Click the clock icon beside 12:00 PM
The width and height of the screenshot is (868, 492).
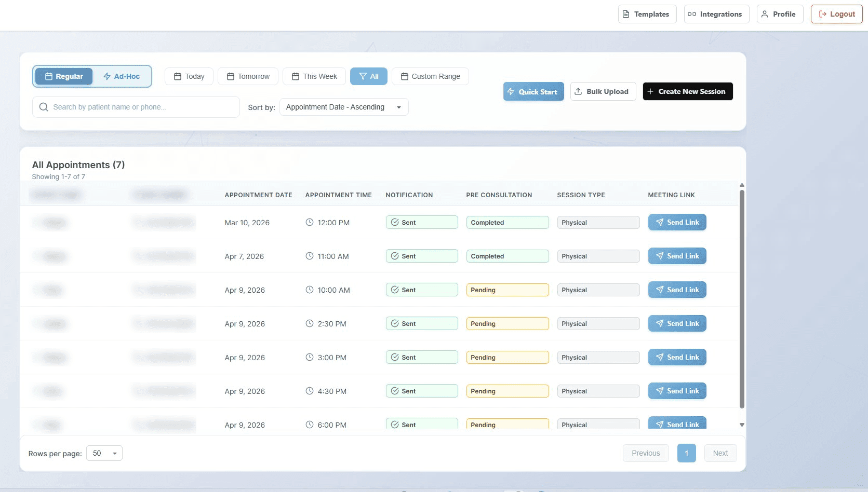(x=309, y=222)
